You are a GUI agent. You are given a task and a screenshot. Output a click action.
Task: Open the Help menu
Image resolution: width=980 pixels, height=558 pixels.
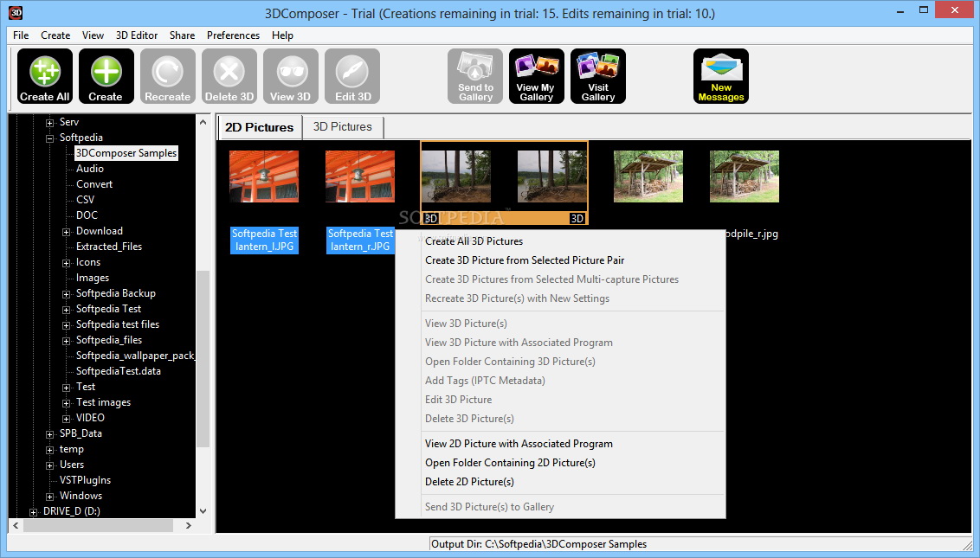click(x=282, y=35)
